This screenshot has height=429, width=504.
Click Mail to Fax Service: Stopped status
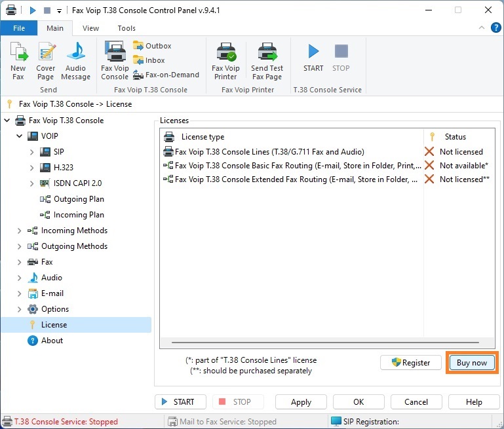pos(222,421)
